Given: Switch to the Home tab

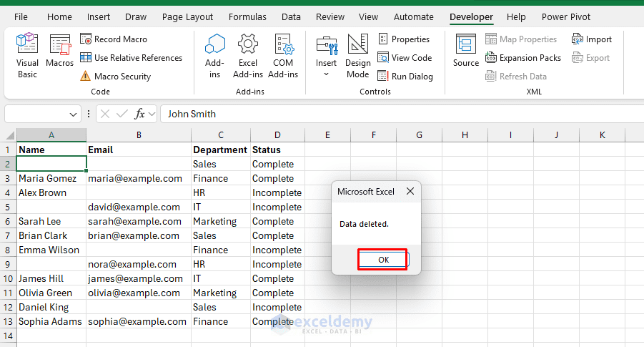Looking at the screenshot, I should (x=59, y=17).
